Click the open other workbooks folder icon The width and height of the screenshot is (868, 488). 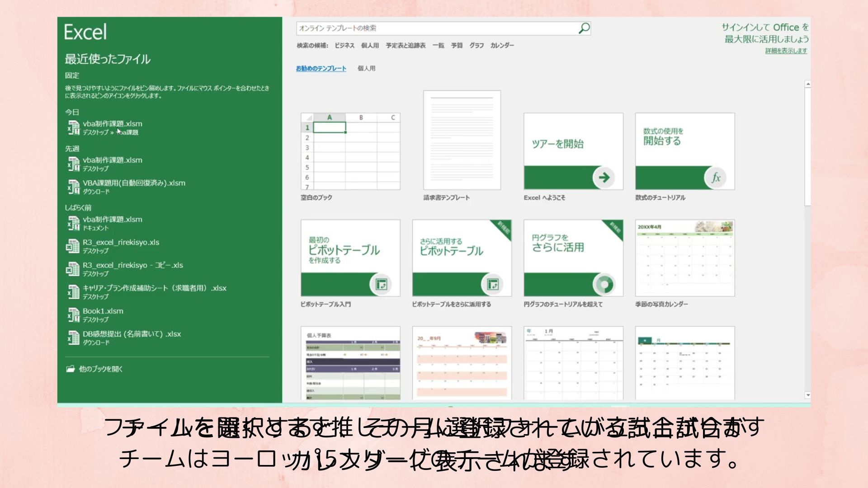(70, 369)
